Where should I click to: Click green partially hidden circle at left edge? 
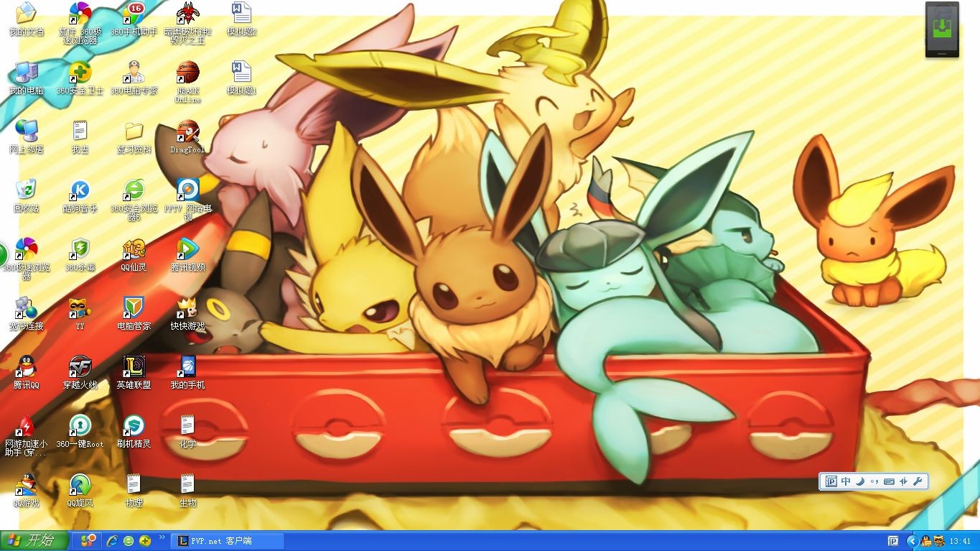[x=3, y=255]
